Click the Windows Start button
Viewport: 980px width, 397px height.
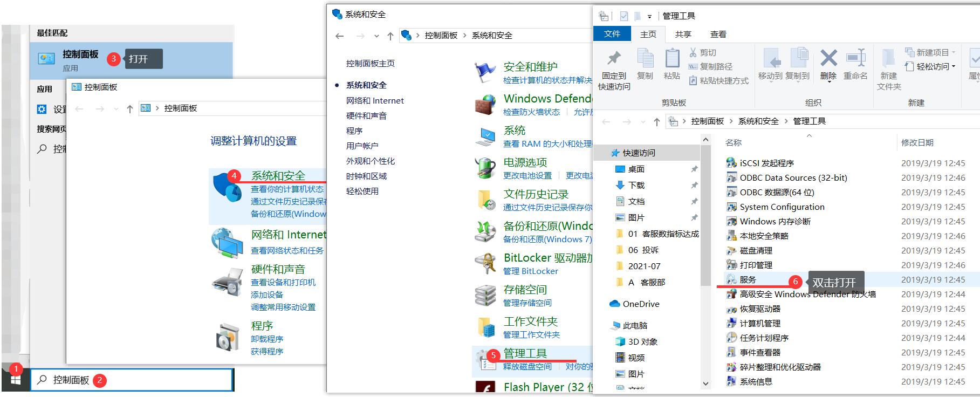tap(16, 380)
